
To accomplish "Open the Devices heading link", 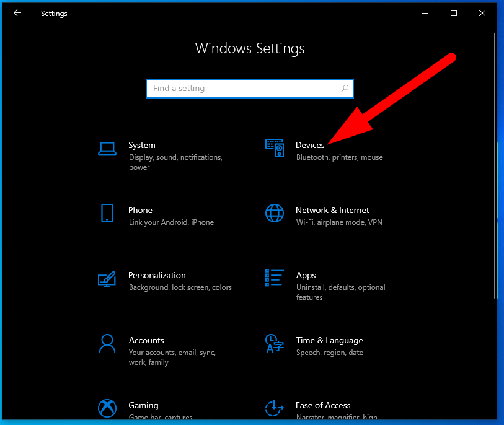I will pyautogui.click(x=310, y=145).
